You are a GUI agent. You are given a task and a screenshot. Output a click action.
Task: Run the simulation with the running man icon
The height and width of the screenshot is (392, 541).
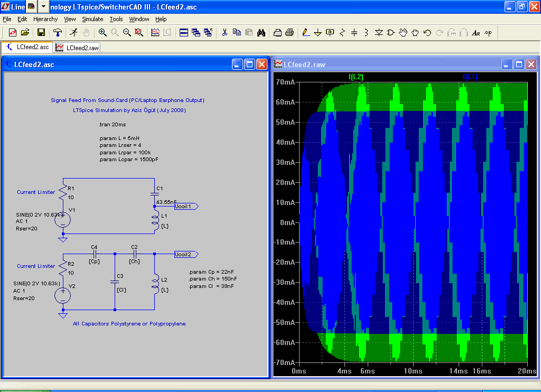point(73,32)
